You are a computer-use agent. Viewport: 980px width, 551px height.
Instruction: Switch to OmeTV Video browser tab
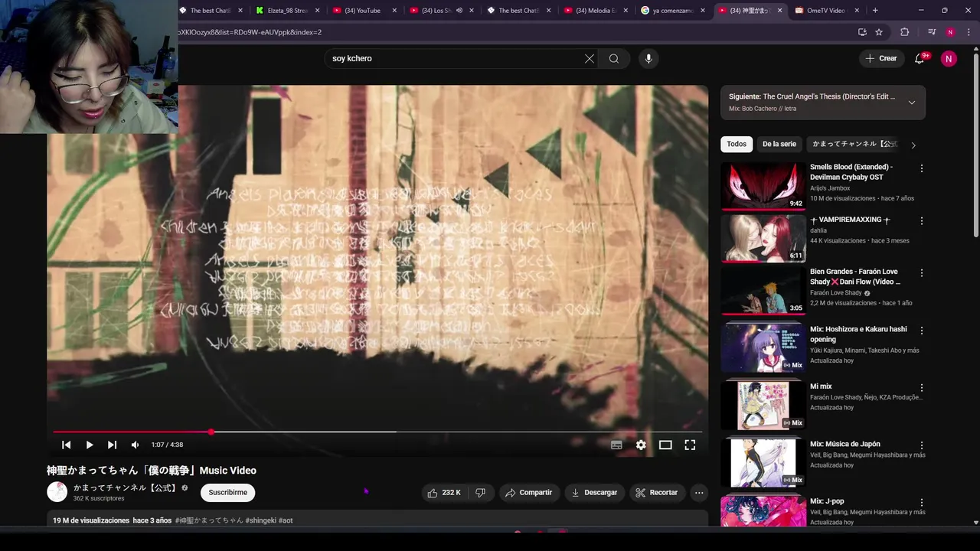coord(828,11)
